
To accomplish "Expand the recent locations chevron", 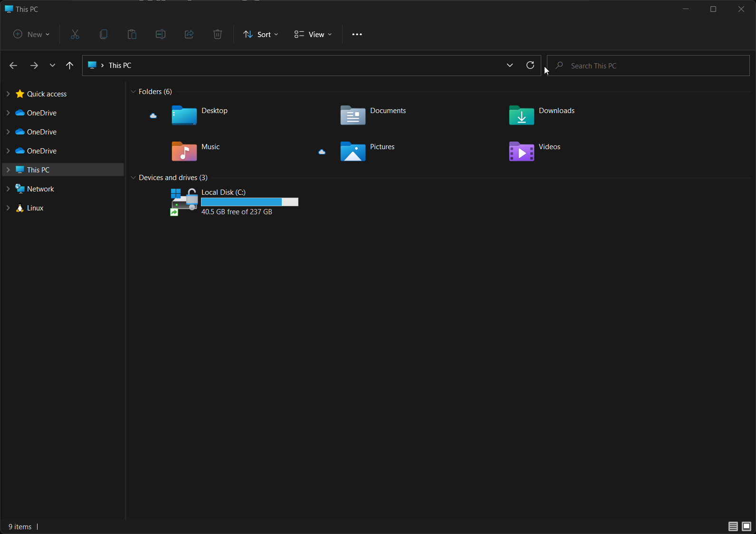I will pos(52,66).
